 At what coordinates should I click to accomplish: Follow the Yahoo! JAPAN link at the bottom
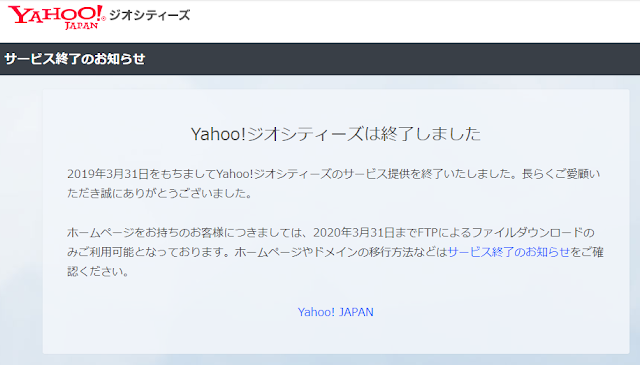coord(336,312)
